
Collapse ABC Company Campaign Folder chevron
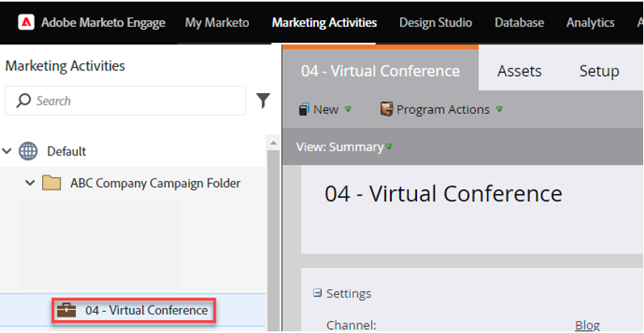point(30,183)
